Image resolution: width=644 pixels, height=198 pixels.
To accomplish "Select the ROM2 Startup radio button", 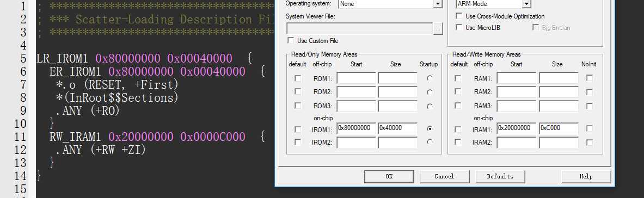I will coord(430,92).
